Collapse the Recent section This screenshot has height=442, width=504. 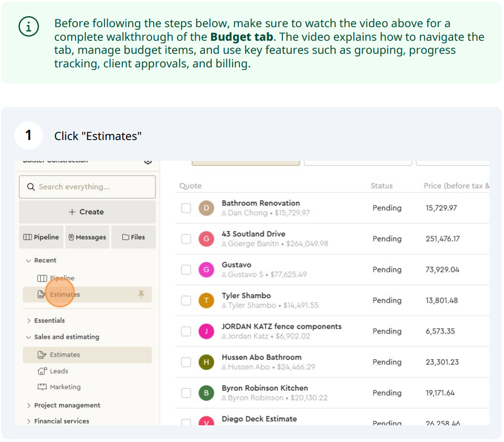click(29, 260)
